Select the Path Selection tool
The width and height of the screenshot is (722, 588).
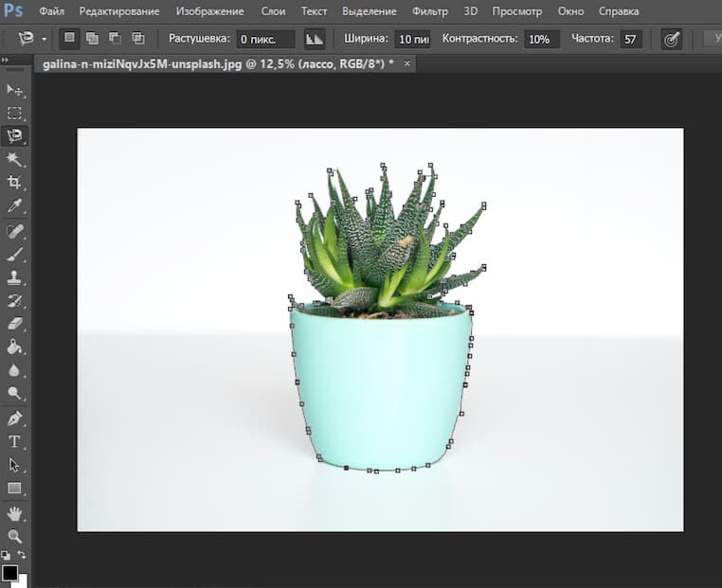point(14,465)
